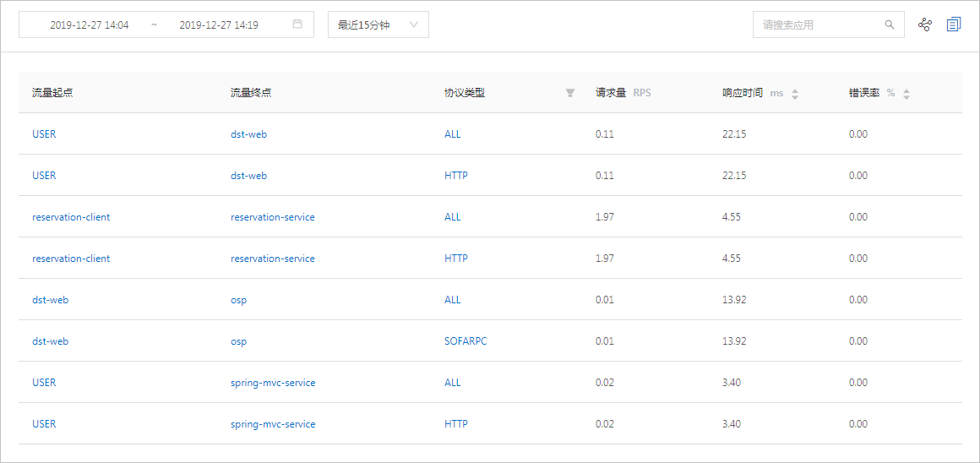The width and height of the screenshot is (980, 463).
Task: Click the 请求量 RPS column header
Action: [623, 92]
